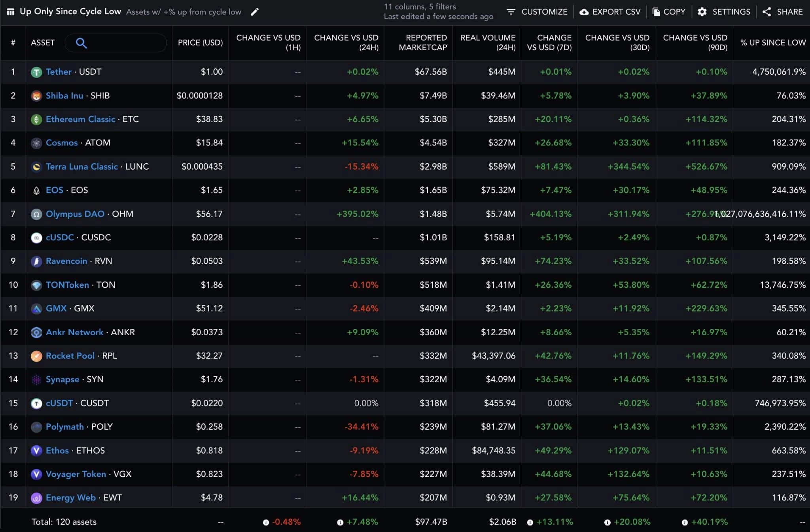
Task: Open the Cosmos asset link
Action: pyautogui.click(x=62, y=143)
